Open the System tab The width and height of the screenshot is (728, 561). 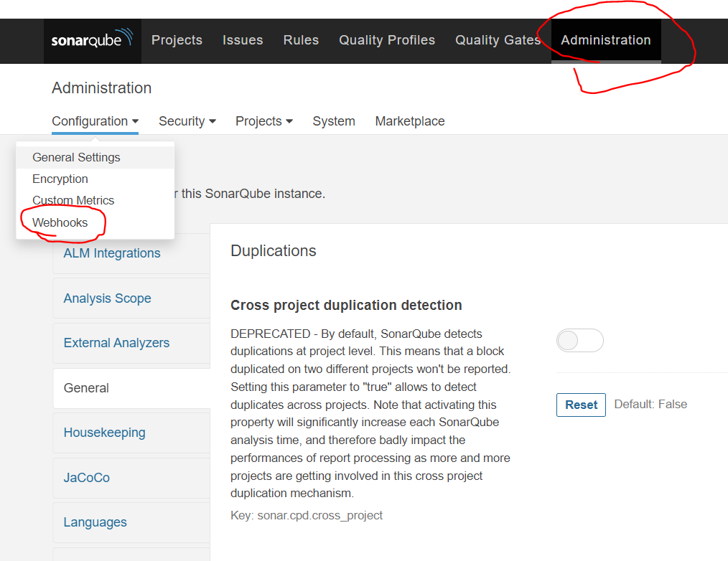click(334, 121)
